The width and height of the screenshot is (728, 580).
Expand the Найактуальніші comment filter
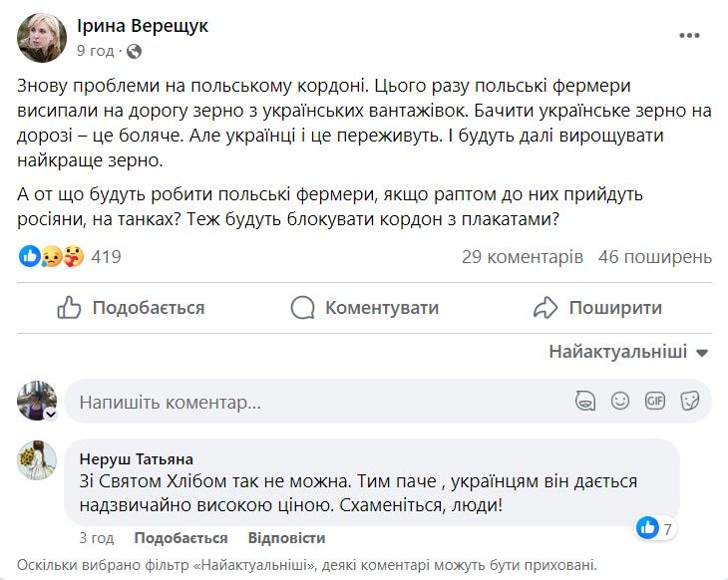(628, 353)
